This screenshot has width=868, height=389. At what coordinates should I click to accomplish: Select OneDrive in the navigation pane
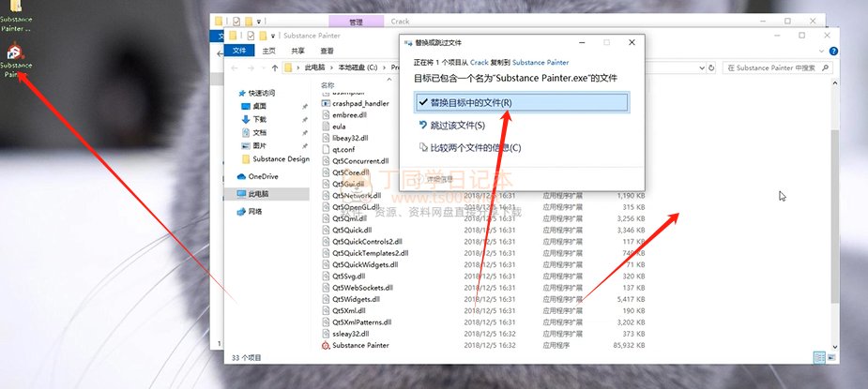(257, 176)
